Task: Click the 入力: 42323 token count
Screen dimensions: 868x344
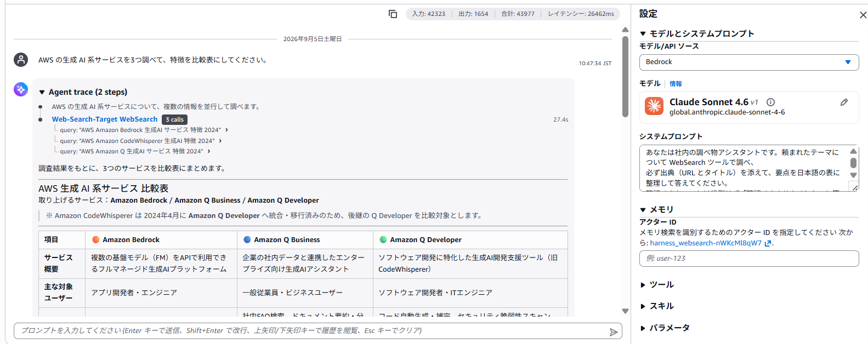Action: pos(429,14)
